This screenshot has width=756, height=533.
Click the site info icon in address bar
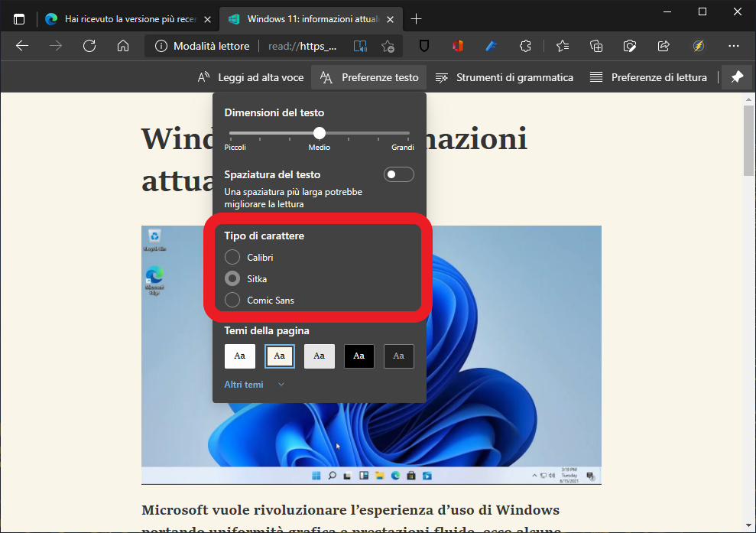(161, 46)
